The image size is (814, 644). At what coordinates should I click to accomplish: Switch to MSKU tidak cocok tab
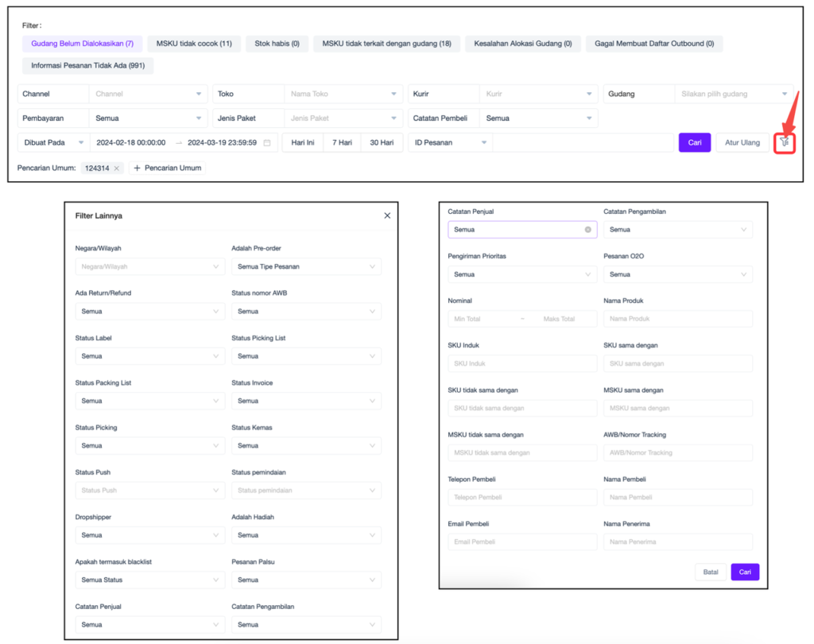pos(194,44)
